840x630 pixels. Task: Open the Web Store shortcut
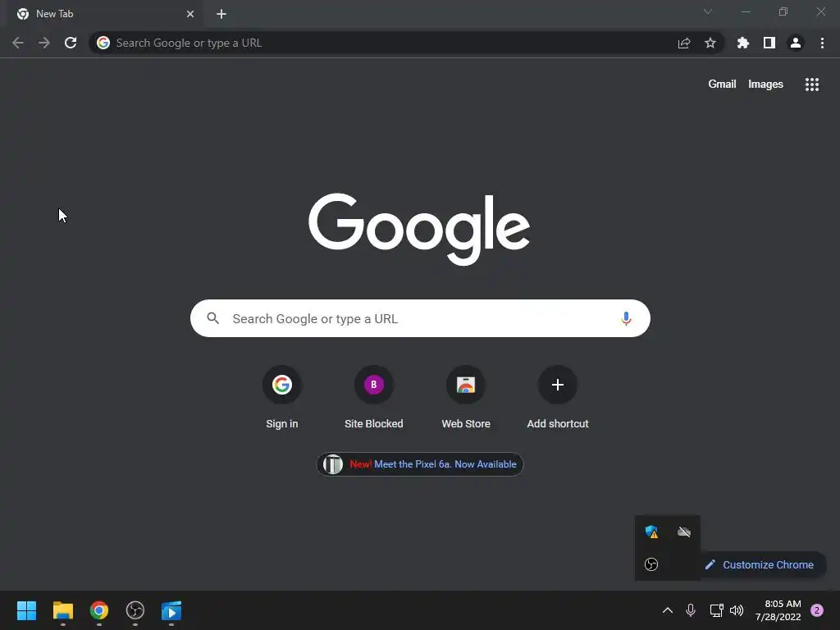pos(466,398)
